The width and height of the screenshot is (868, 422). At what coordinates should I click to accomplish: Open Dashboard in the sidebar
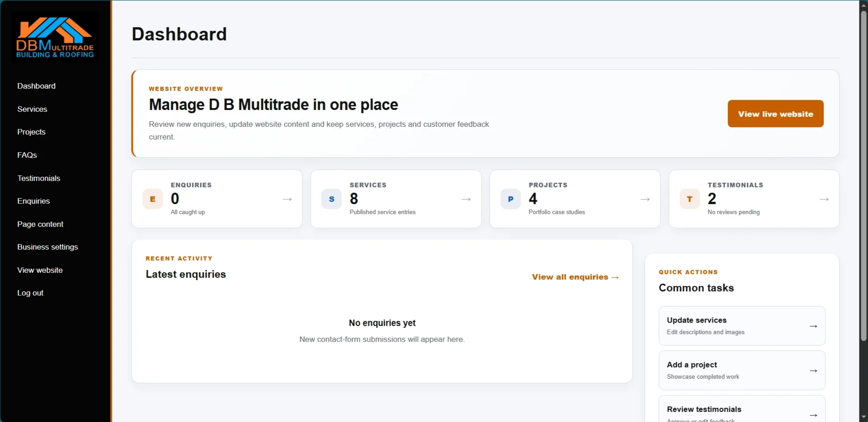point(36,86)
